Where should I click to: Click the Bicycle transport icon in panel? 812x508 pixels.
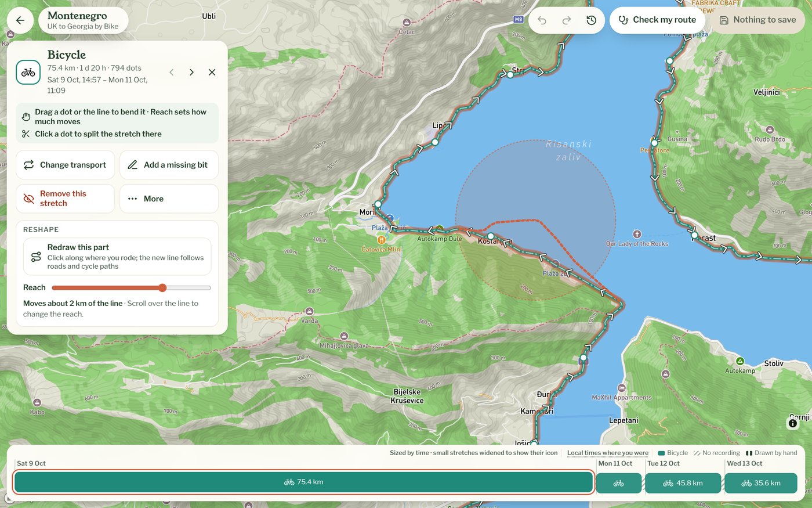[x=28, y=73]
